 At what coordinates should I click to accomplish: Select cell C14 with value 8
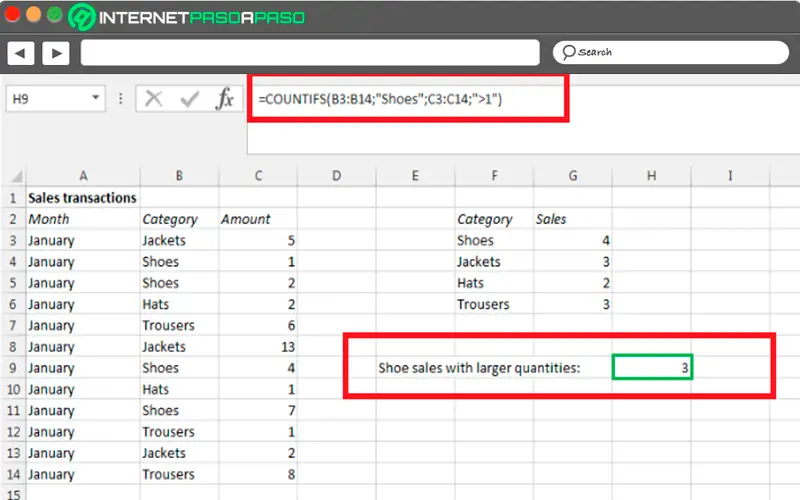tap(258, 474)
